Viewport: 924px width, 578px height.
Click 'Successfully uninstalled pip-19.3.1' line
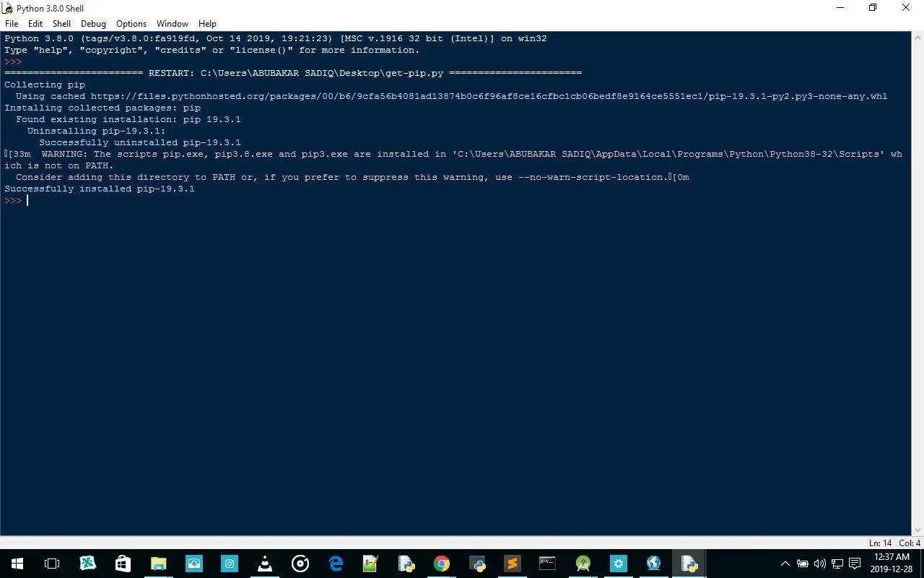coord(140,142)
